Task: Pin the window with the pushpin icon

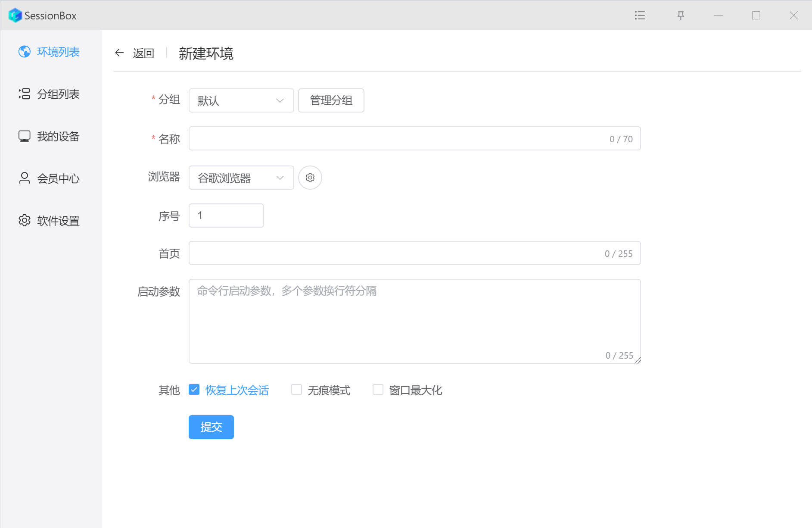Action: click(x=681, y=16)
